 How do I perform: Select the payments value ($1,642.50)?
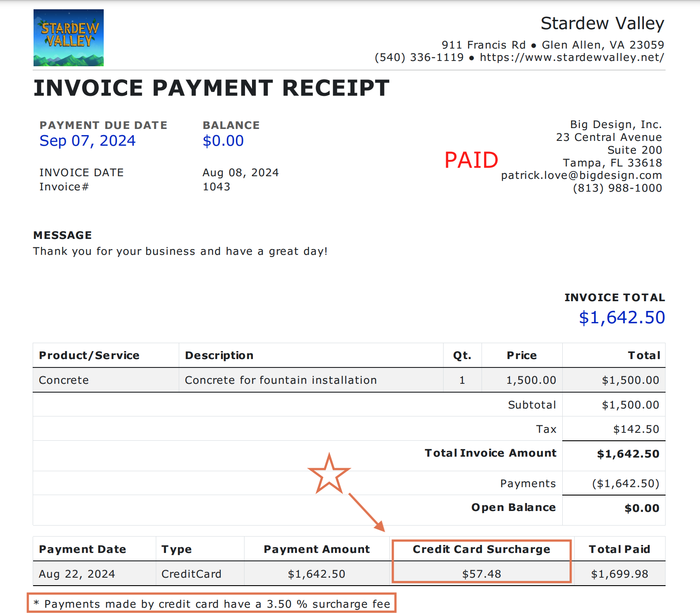[x=625, y=484]
